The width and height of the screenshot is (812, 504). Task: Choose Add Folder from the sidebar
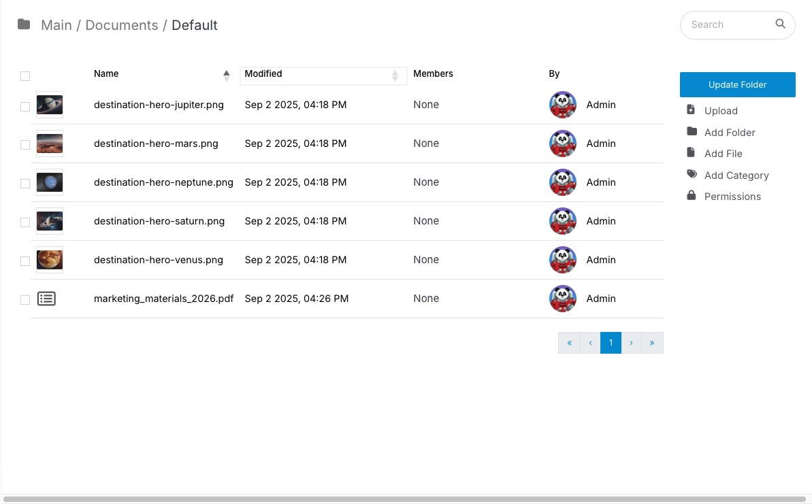coord(730,133)
